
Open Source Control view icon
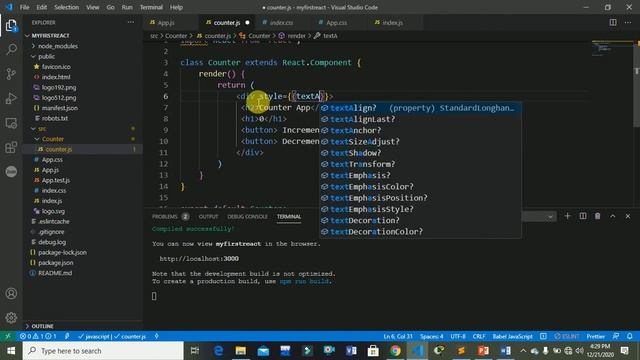click(x=11, y=74)
